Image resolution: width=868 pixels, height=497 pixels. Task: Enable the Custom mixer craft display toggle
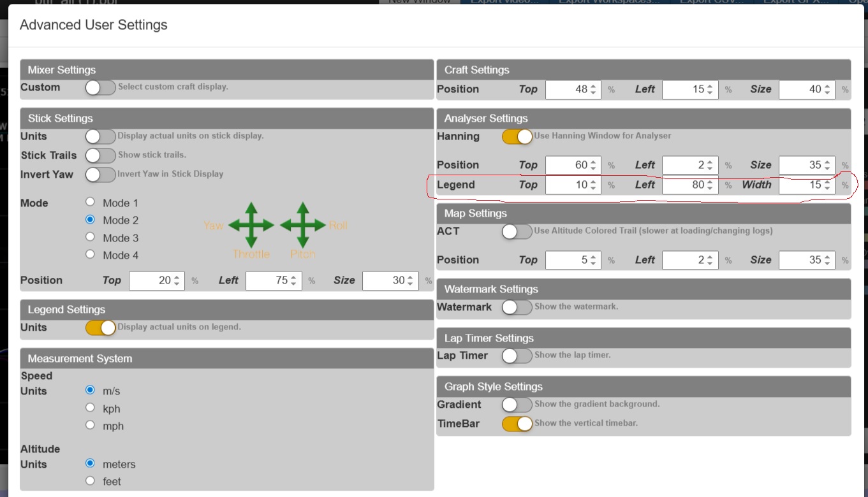coord(100,87)
